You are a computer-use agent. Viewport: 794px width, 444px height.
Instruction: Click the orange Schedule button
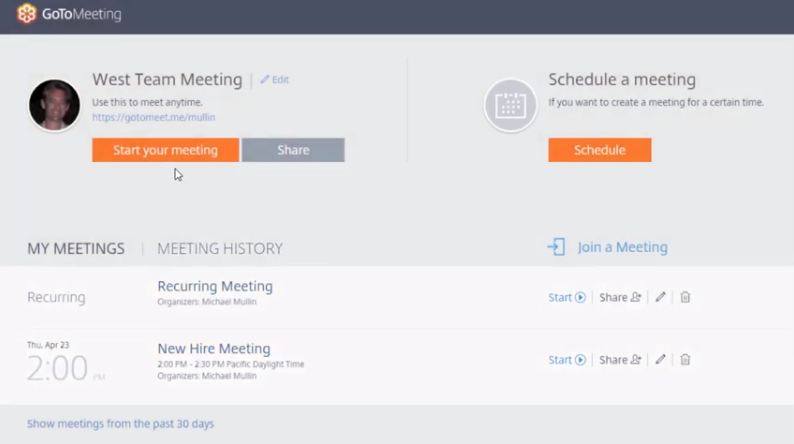tap(600, 150)
